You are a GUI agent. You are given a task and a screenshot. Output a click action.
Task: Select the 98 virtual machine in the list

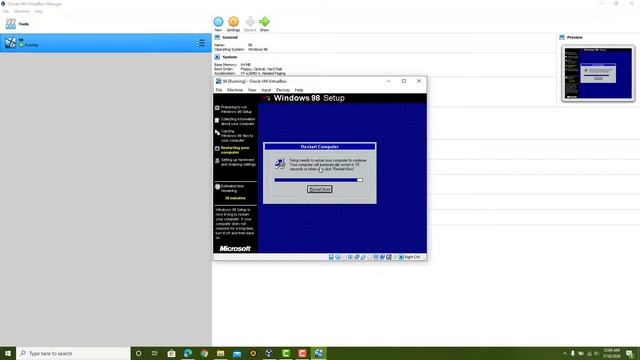coord(105,43)
